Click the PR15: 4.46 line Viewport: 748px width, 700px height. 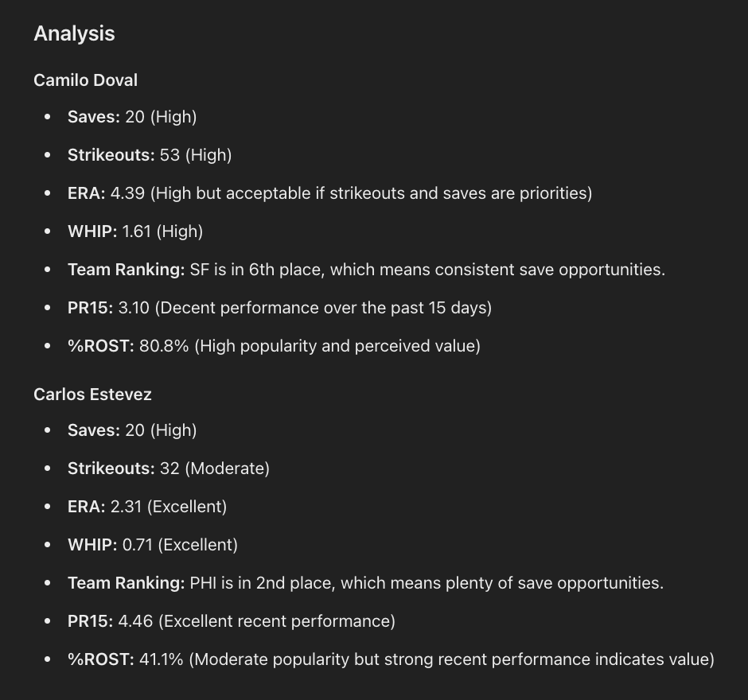231,621
